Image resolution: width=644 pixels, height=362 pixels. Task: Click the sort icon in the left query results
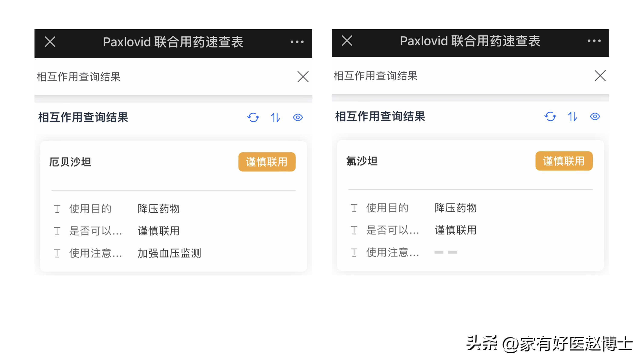(275, 118)
